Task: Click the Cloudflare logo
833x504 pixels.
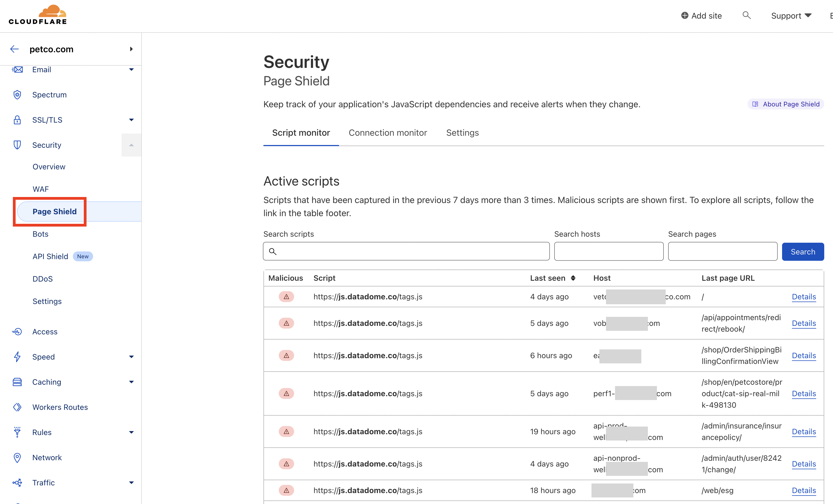Action: tap(38, 14)
